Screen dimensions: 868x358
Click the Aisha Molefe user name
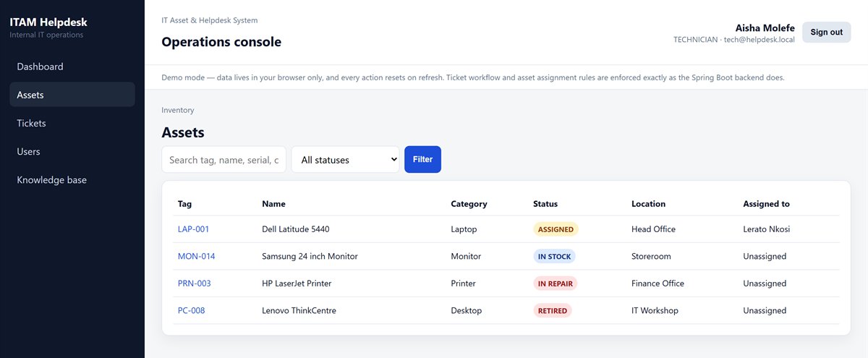[765, 27]
